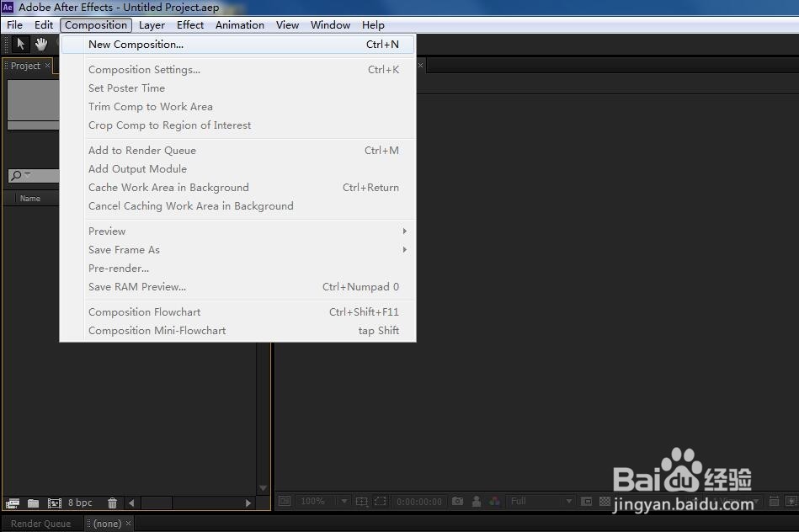Open the Layer menu
799x532 pixels.
(152, 25)
